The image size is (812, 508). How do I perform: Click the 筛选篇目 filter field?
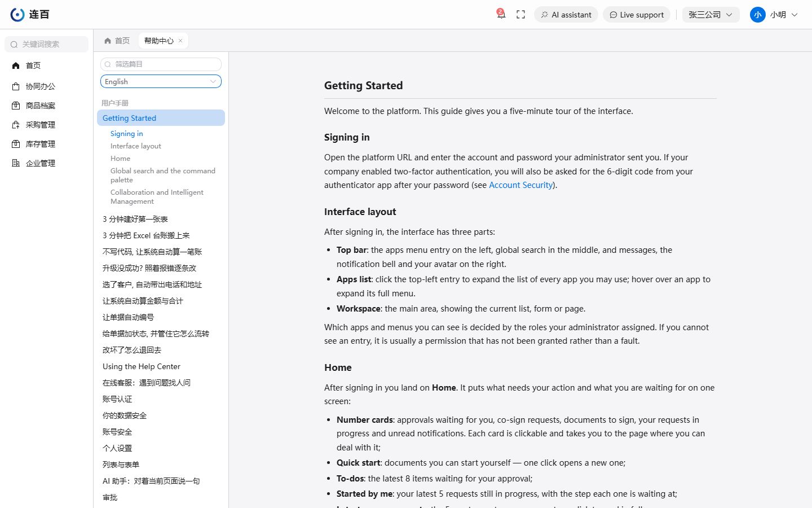[x=161, y=64]
